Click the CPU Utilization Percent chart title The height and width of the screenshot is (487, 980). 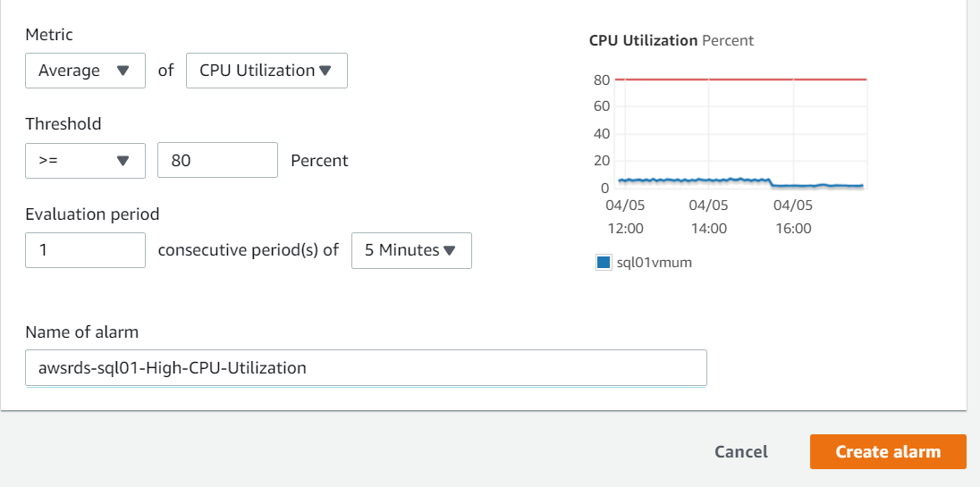(671, 40)
